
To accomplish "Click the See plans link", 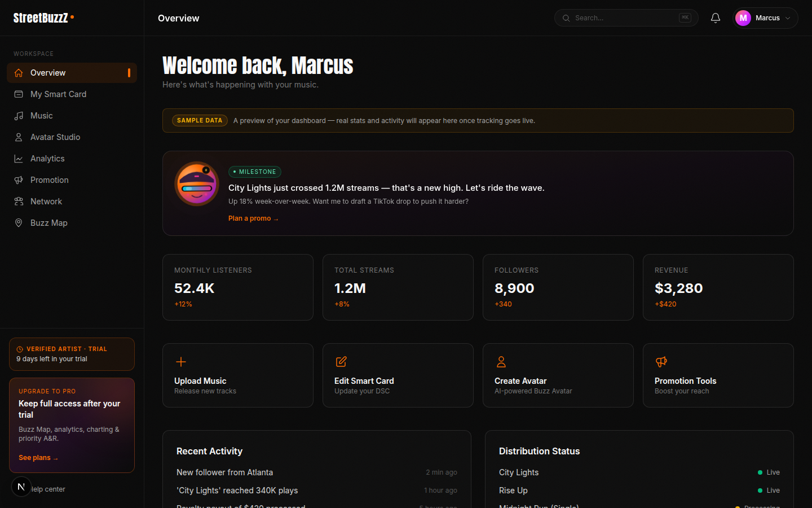I will tap(38, 458).
